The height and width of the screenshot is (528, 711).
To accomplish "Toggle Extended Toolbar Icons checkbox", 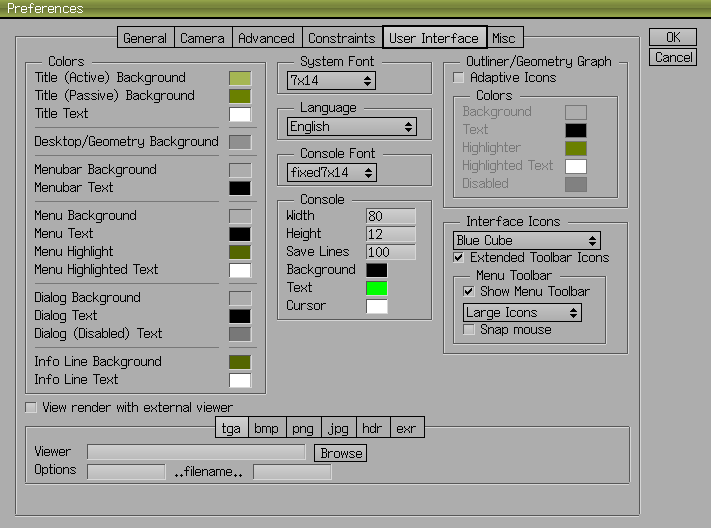I will click(458, 258).
